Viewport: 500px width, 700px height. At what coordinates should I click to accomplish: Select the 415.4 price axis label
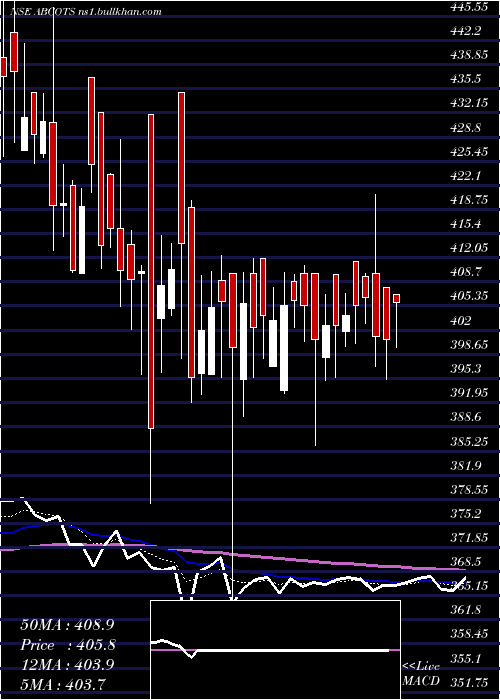coord(464,224)
